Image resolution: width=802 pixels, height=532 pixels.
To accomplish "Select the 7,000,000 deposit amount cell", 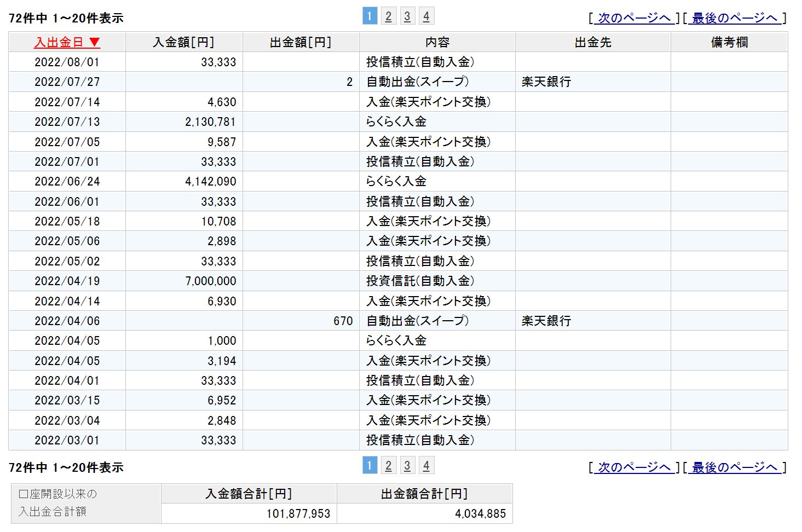I will point(211,281).
